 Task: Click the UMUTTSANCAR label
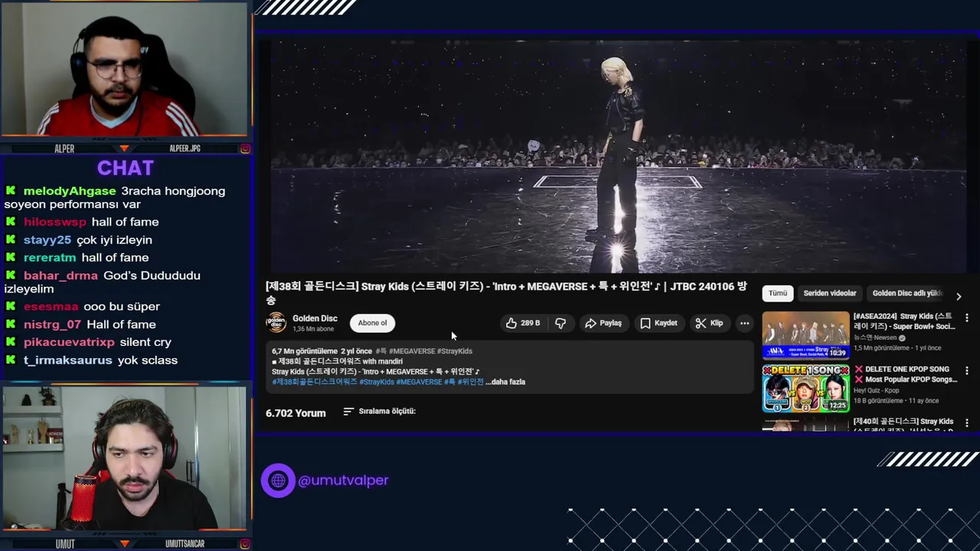[x=185, y=544]
